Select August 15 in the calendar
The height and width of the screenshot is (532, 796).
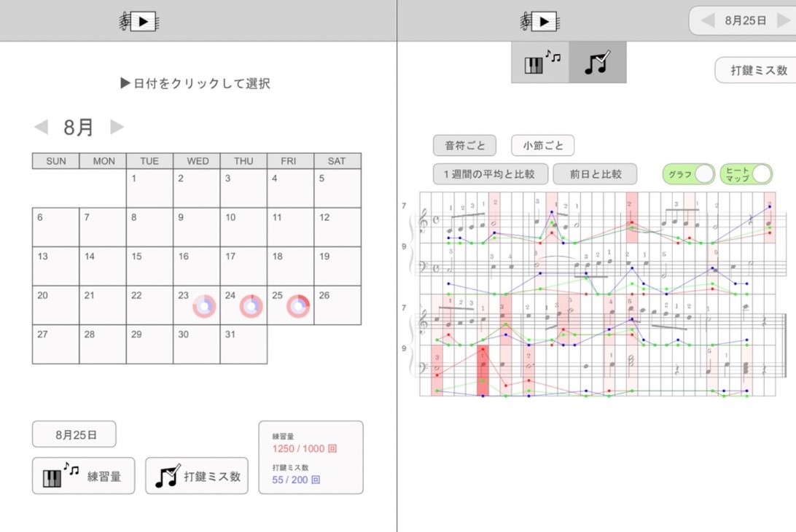pyautogui.click(x=149, y=266)
